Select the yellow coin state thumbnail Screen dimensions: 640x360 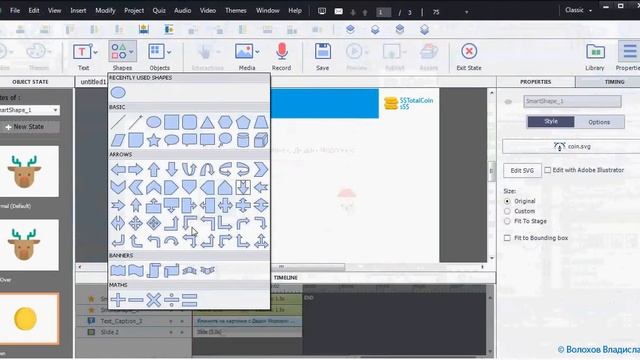click(29, 319)
